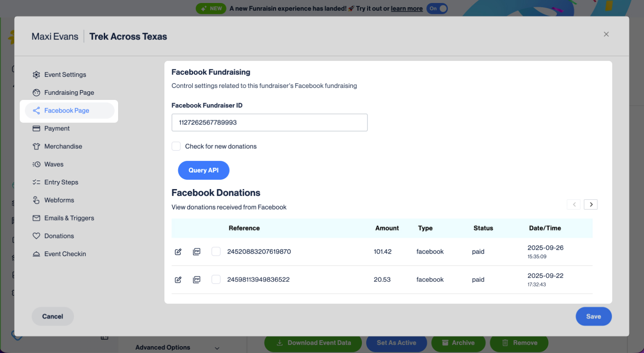Open PDF receipt icon for donation 24520883207619870
Screen dimensions: 644x353
(197, 252)
